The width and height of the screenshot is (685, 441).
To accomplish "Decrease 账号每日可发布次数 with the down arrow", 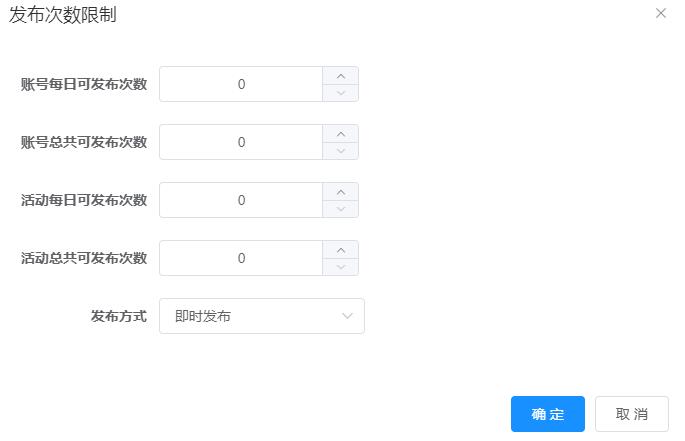I will pos(341,93).
